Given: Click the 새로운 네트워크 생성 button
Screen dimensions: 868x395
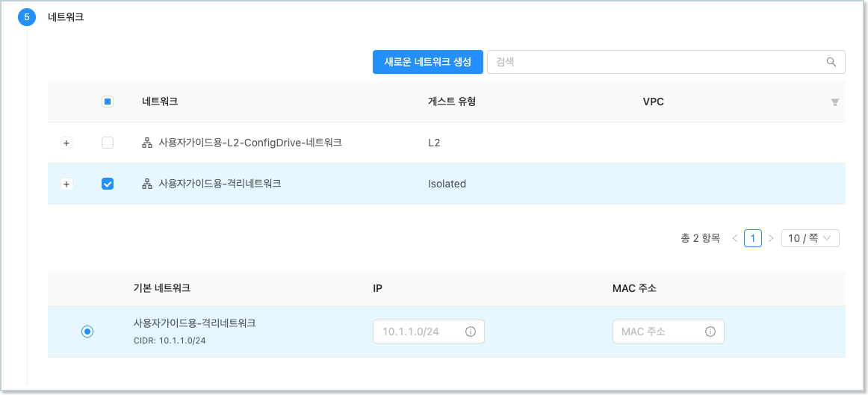Looking at the screenshot, I should tap(427, 62).
